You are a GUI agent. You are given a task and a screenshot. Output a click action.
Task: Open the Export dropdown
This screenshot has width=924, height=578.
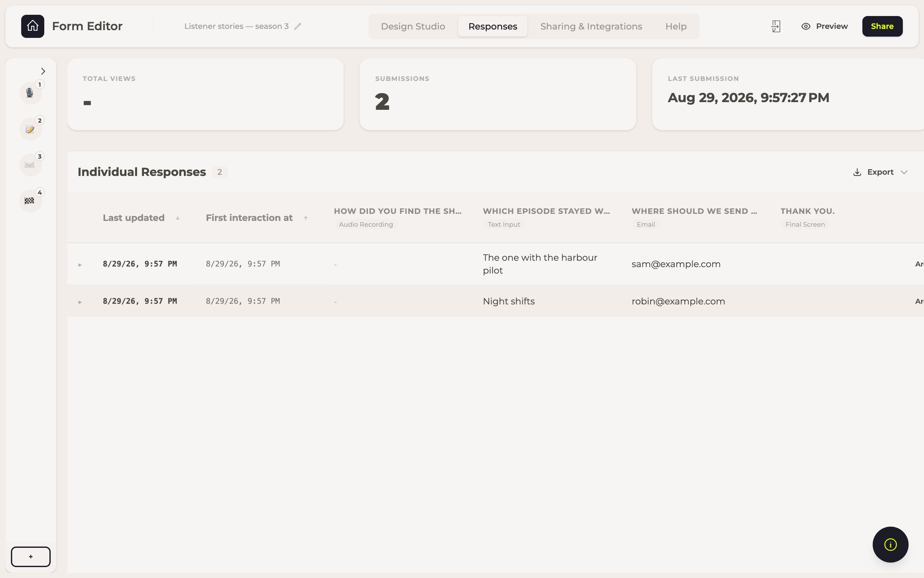click(880, 172)
